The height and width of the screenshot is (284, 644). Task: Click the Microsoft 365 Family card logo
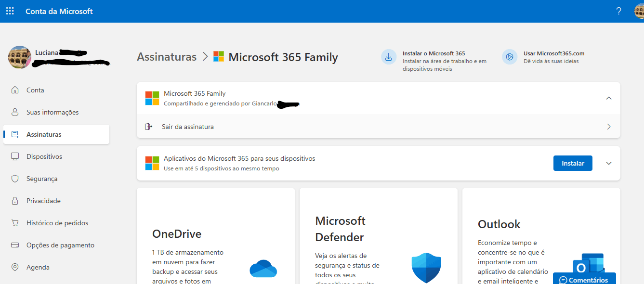pos(152,98)
